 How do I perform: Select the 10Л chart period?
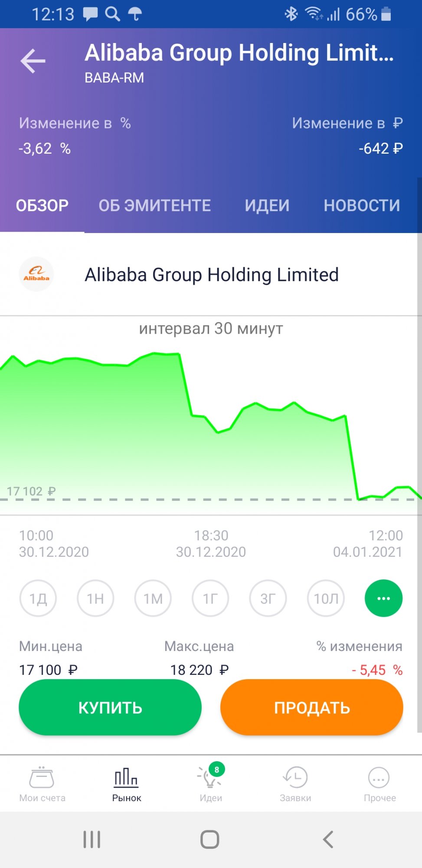click(326, 598)
